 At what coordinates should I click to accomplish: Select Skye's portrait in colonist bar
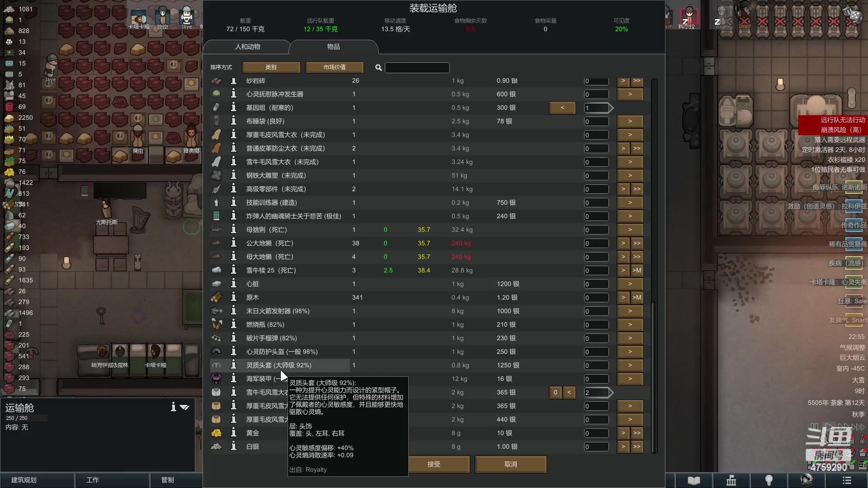coord(186,17)
